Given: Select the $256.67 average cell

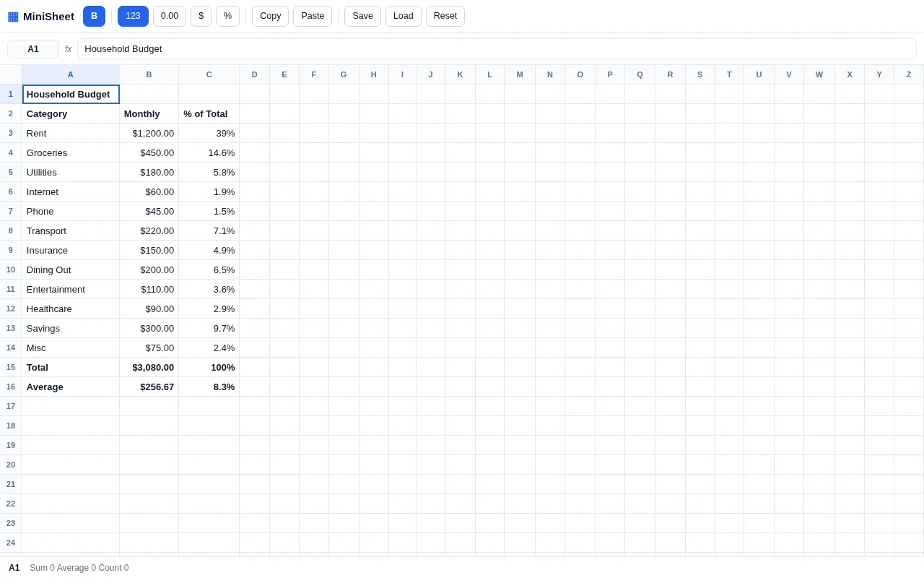Looking at the screenshot, I should [x=149, y=387].
